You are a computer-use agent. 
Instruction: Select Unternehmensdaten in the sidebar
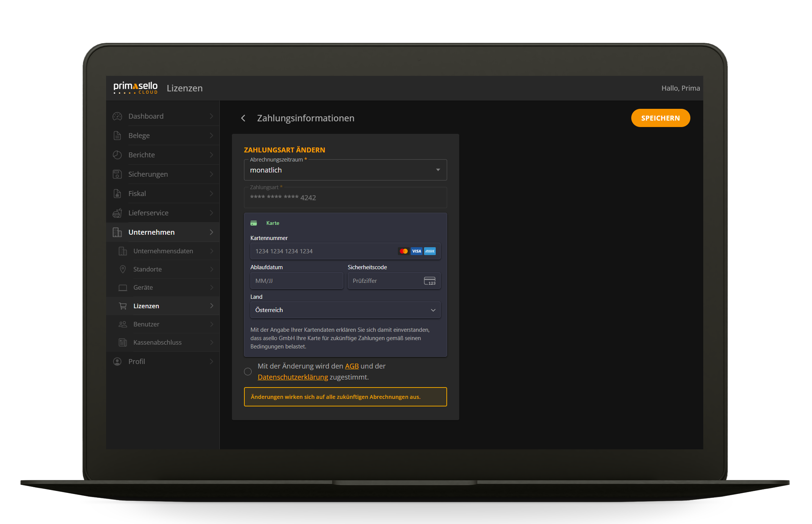163,251
